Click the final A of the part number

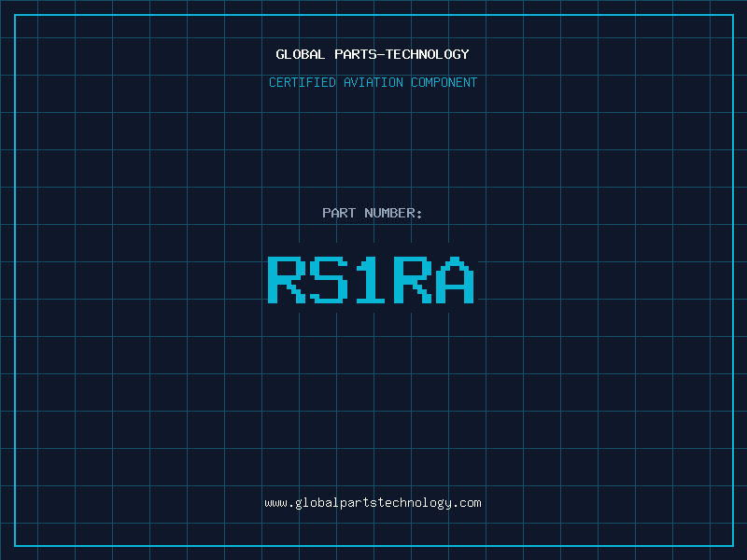pos(456,279)
